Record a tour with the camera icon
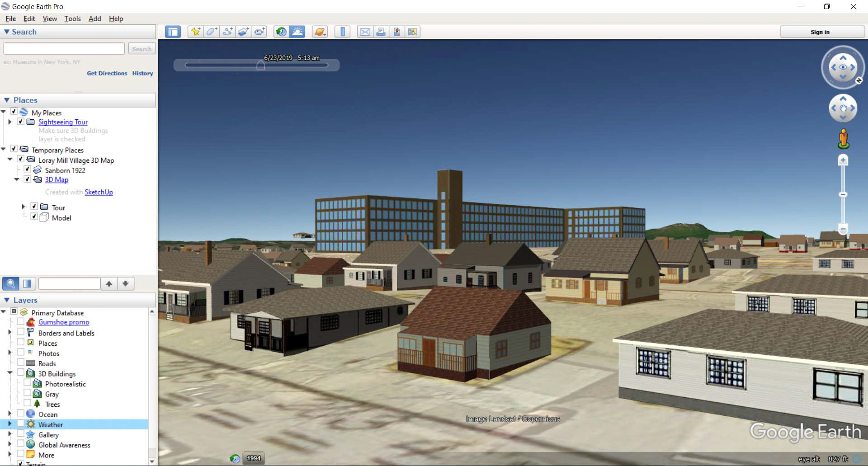Viewport: 868px width, 466px height. pyautogui.click(x=259, y=32)
